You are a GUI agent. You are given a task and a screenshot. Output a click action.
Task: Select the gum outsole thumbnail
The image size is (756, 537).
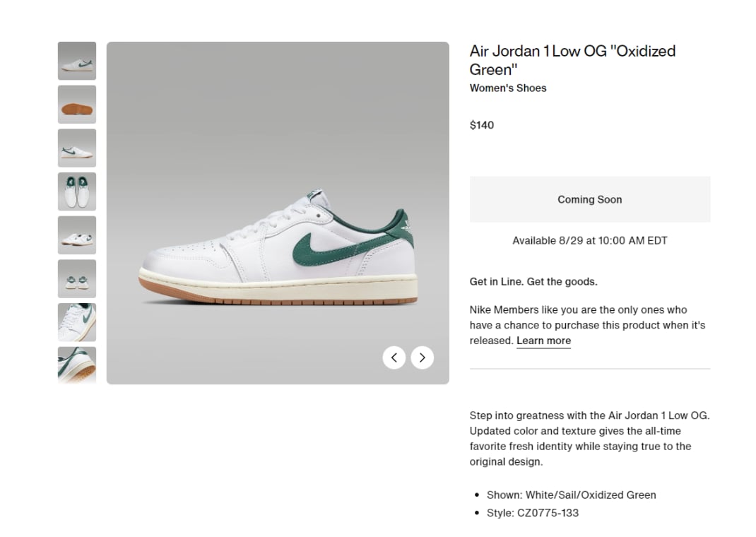point(77,105)
